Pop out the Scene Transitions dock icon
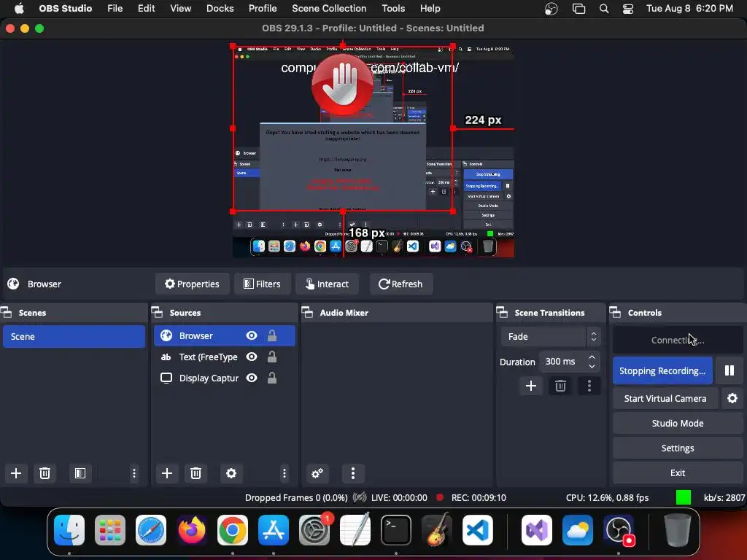747x560 pixels. pos(502,312)
